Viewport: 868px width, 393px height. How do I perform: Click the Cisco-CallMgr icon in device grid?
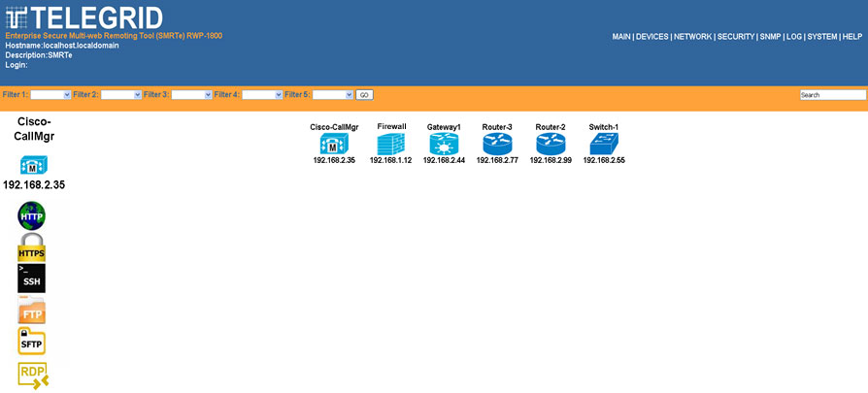coord(334,145)
